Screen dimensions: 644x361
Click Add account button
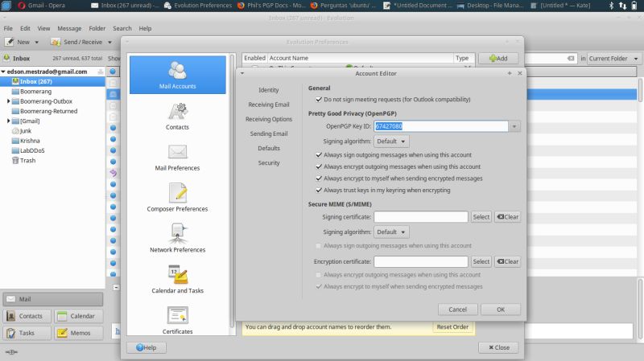point(498,58)
